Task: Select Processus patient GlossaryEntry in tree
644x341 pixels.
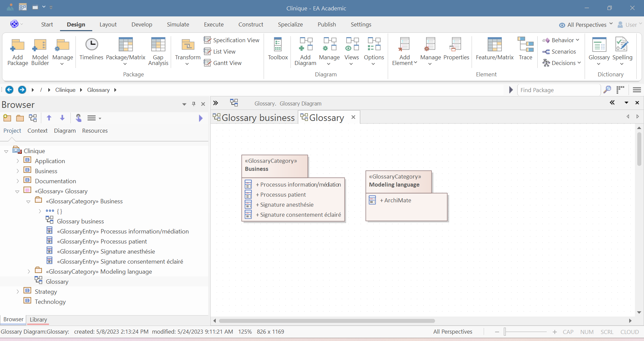Action: 102,242
